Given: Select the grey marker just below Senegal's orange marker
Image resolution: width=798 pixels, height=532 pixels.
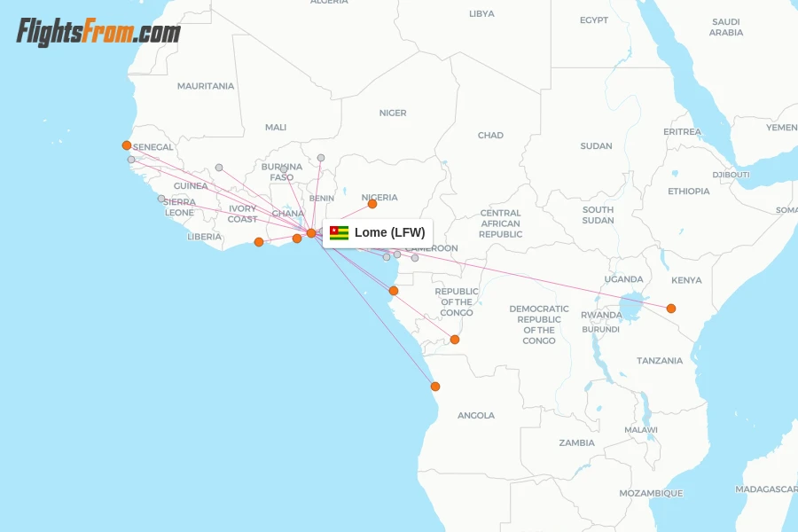Looking at the screenshot, I should [x=131, y=160].
